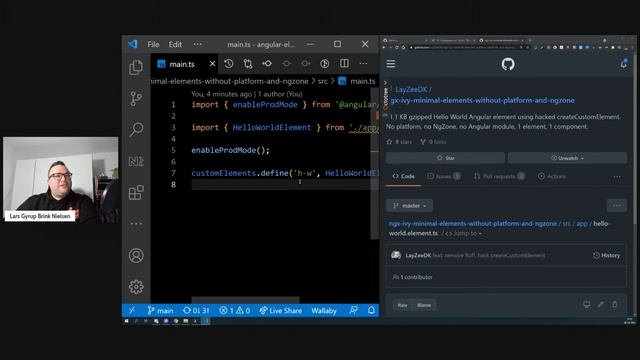Open Problems via errors and warnings indicator
Screen dimensions: 640x360
(x=235, y=311)
